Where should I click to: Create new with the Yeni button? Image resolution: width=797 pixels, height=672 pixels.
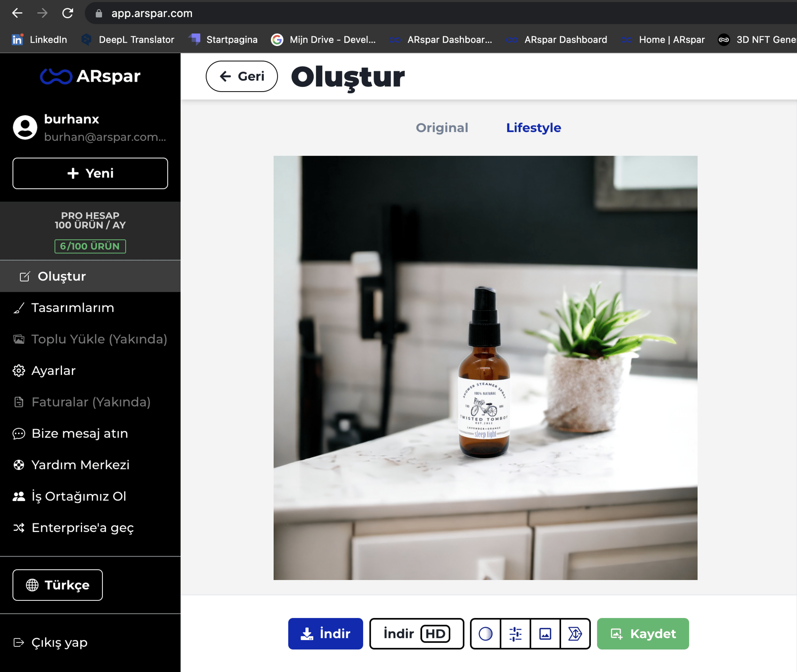pos(90,173)
